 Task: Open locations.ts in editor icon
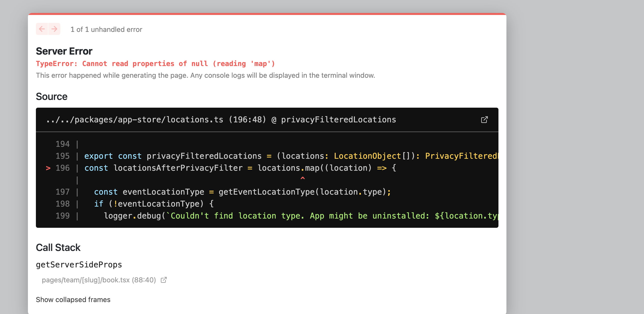point(484,120)
